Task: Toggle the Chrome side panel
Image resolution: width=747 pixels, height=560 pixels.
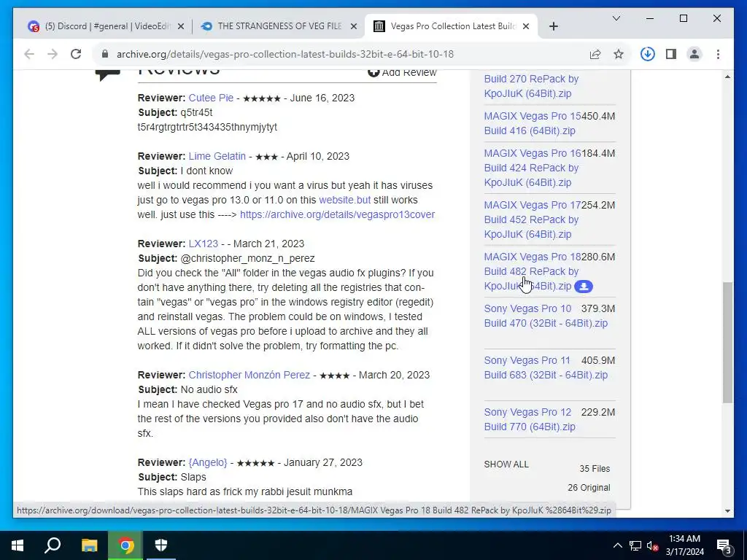Action: point(671,54)
